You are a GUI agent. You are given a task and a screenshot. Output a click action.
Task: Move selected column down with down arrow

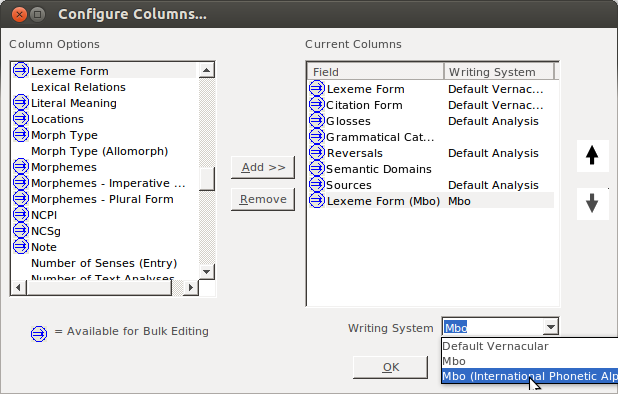tap(592, 204)
